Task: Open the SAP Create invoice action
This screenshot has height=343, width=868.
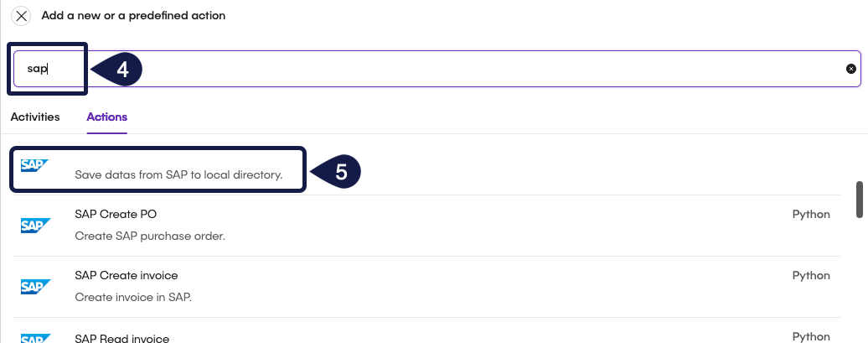Action: [127, 275]
